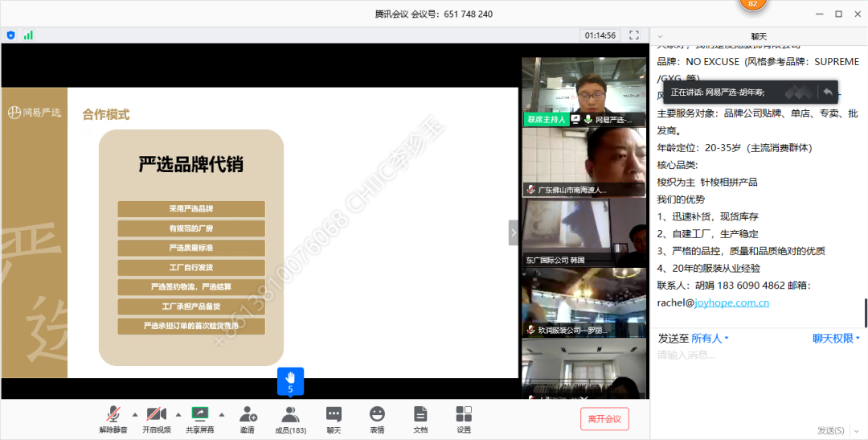Collapse video thumbnail strip arrow
The width and height of the screenshot is (868, 440).
point(513,232)
